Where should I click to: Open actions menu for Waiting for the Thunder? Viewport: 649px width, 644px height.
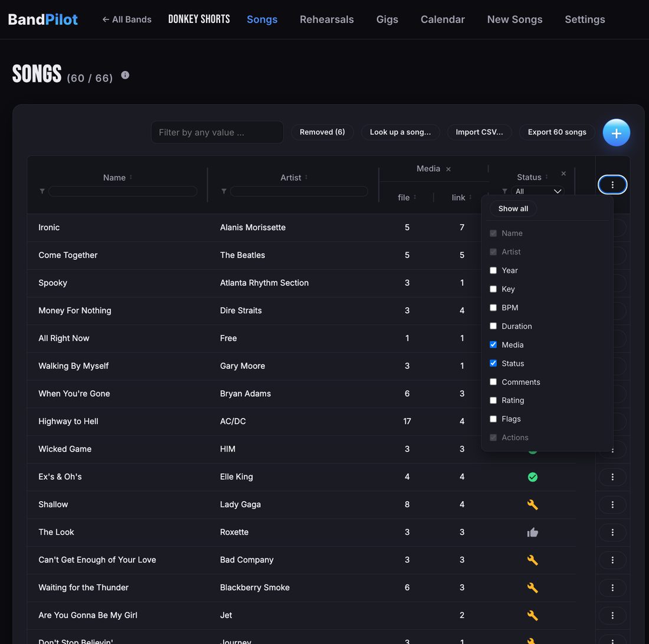612,588
